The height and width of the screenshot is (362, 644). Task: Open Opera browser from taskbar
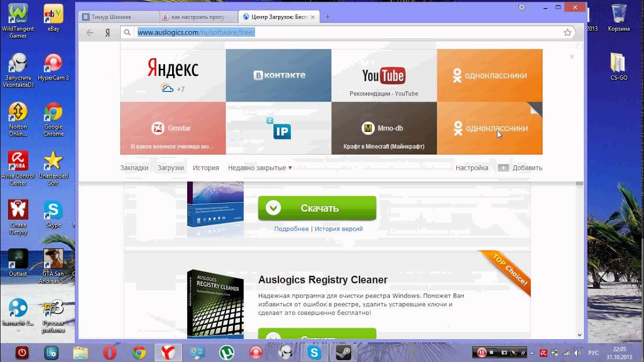click(x=110, y=352)
